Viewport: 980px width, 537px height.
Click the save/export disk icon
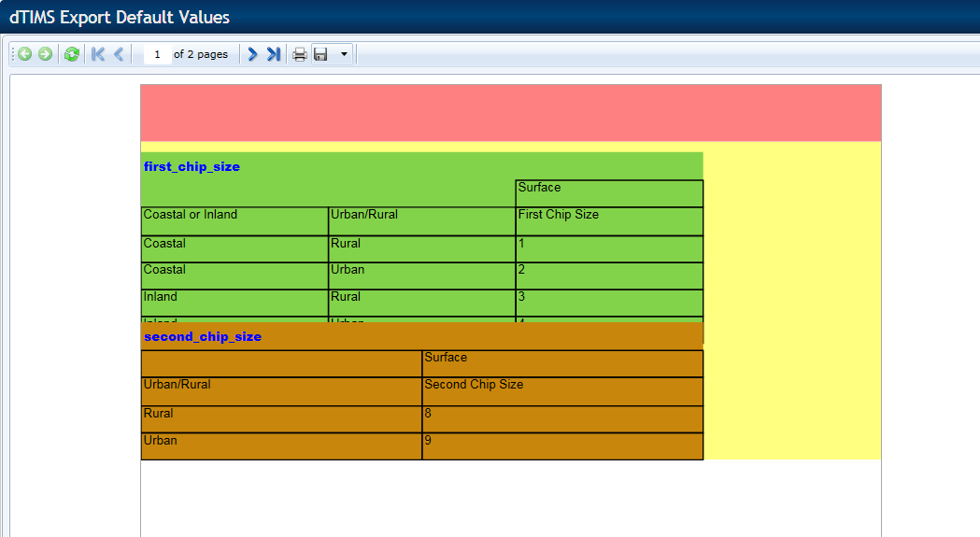coord(320,54)
